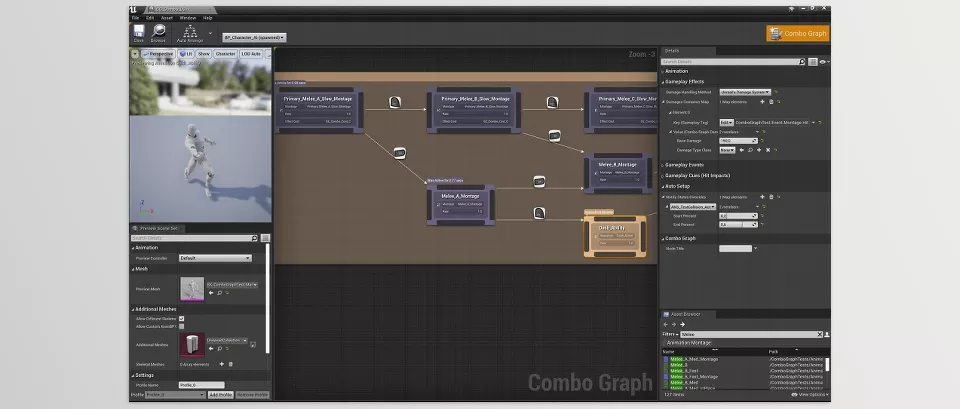960x409 pixels.
Task: Select the Primary_Melee_A_Slow_Montage node
Action: tap(318, 99)
